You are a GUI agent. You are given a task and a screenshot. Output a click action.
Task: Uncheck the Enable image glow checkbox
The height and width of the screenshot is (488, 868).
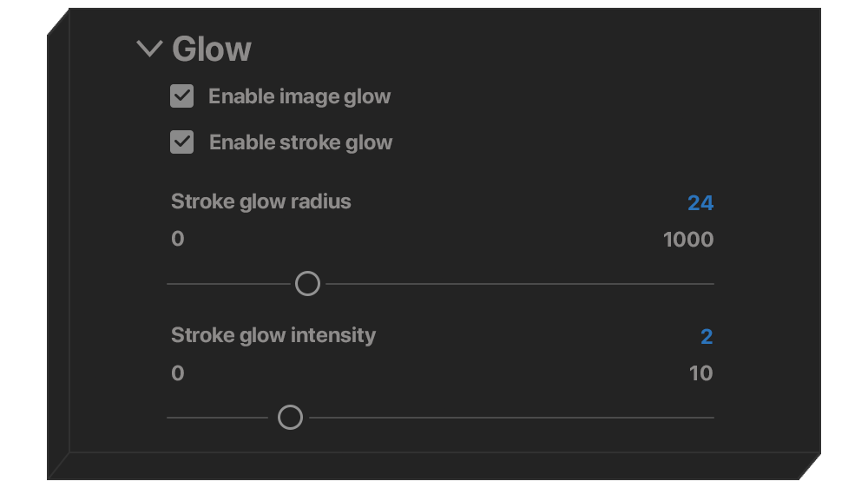point(181,96)
